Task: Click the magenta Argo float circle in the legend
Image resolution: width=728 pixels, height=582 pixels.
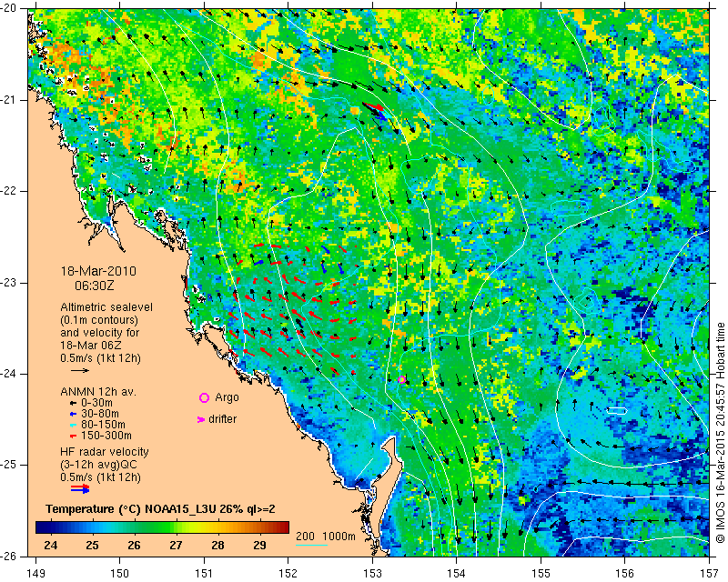Action: click(x=204, y=397)
